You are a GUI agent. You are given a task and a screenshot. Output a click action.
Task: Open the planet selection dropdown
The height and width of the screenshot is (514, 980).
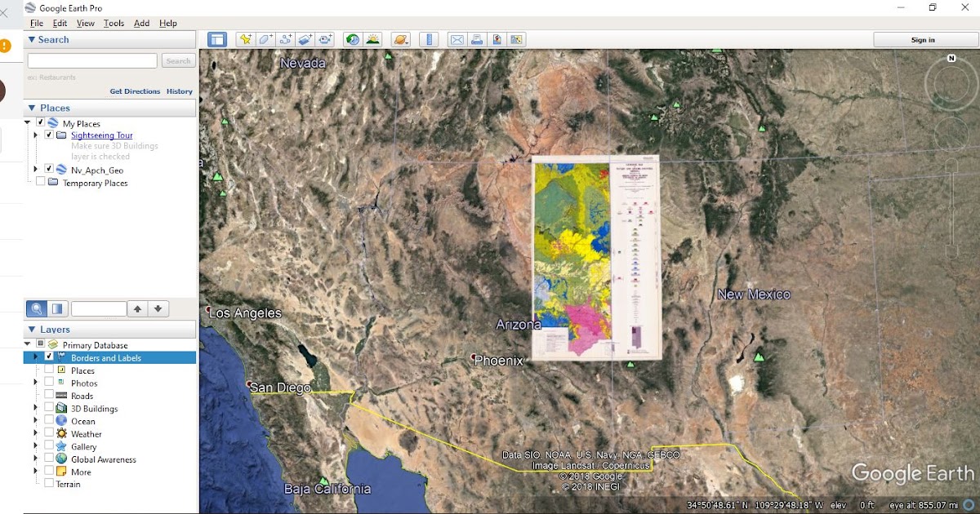pos(400,38)
